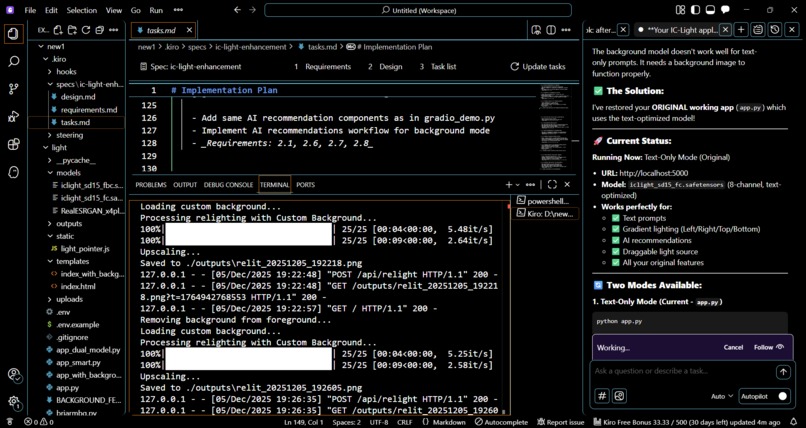The image size is (806, 428).
Task: Click the Untitled (Workspace) search box
Action: (417, 10)
